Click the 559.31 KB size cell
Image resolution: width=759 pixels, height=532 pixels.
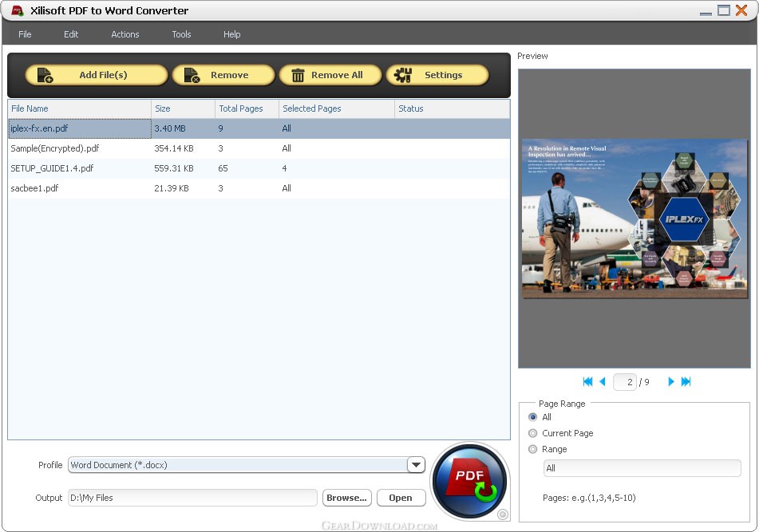pyautogui.click(x=174, y=168)
